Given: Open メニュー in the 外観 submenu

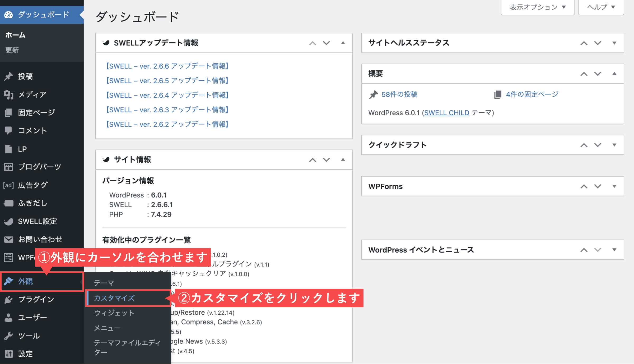Looking at the screenshot, I should pos(107,328).
